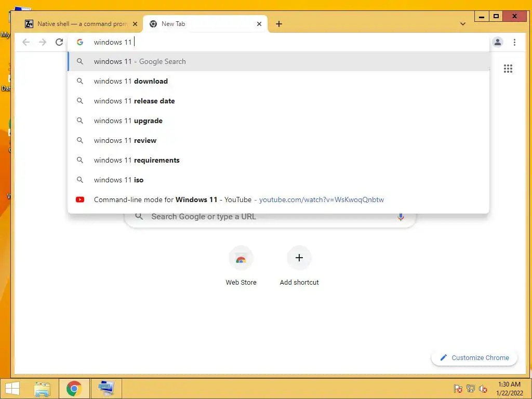
Task: Click the magnifier icon beside 'windows 11 iso'
Action: click(x=80, y=179)
